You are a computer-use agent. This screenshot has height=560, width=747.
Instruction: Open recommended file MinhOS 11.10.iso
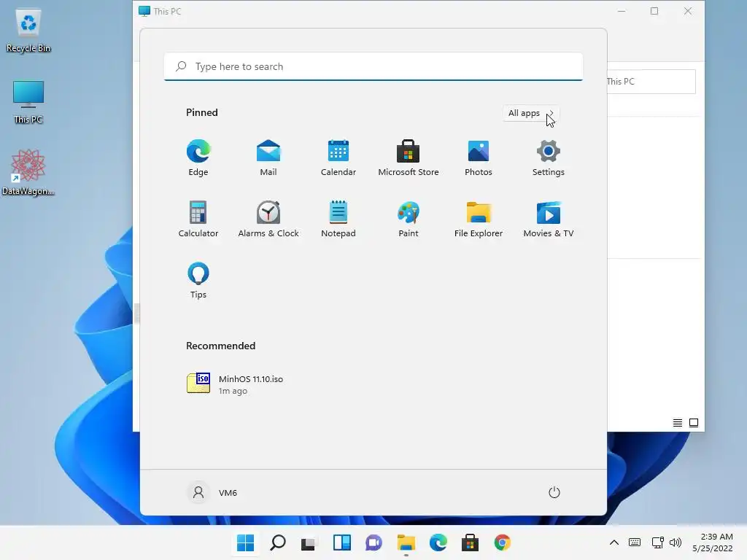point(236,384)
